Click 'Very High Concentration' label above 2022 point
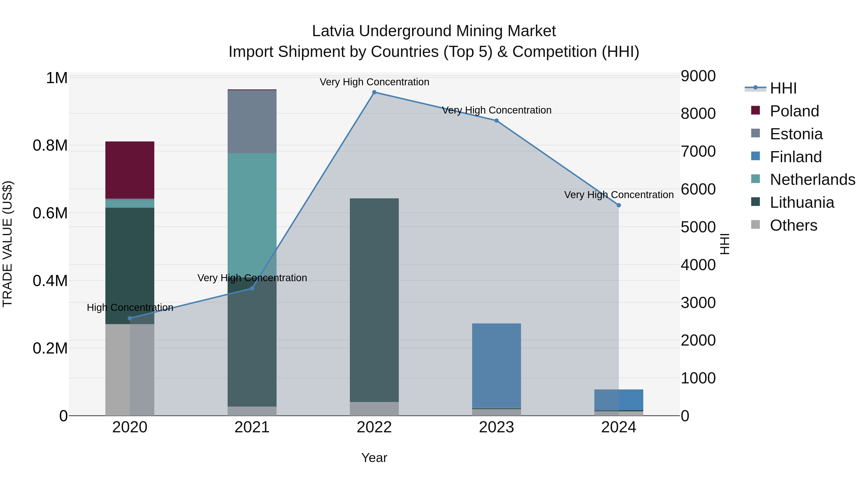The height and width of the screenshot is (488, 868). pos(374,82)
